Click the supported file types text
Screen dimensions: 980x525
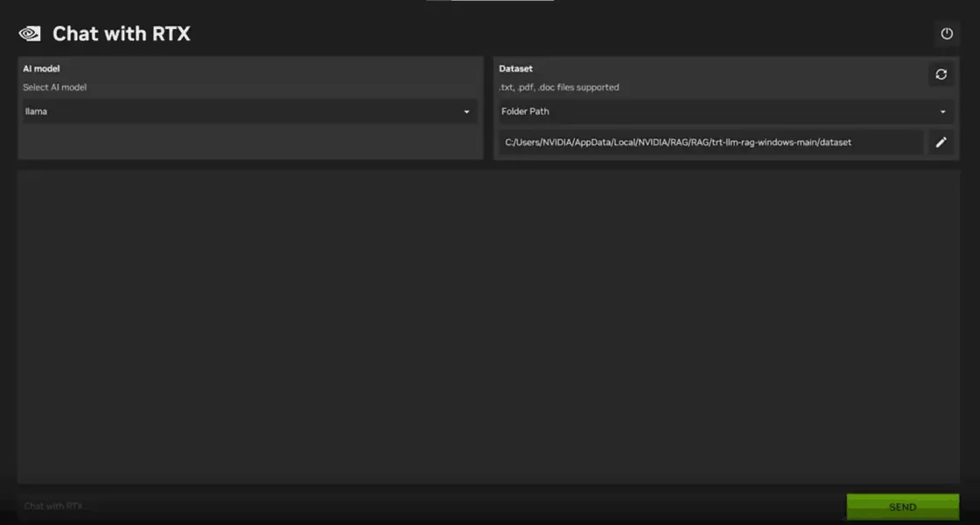pos(558,87)
